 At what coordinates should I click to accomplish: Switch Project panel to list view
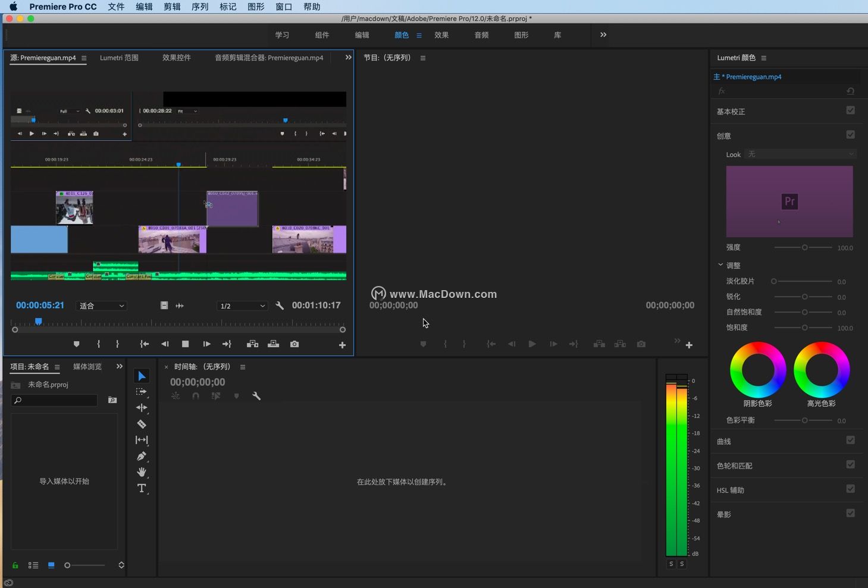pos(33,565)
